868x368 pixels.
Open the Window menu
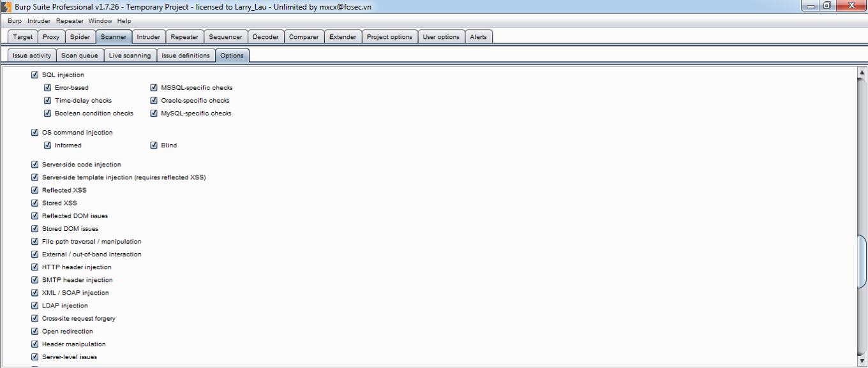100,21
